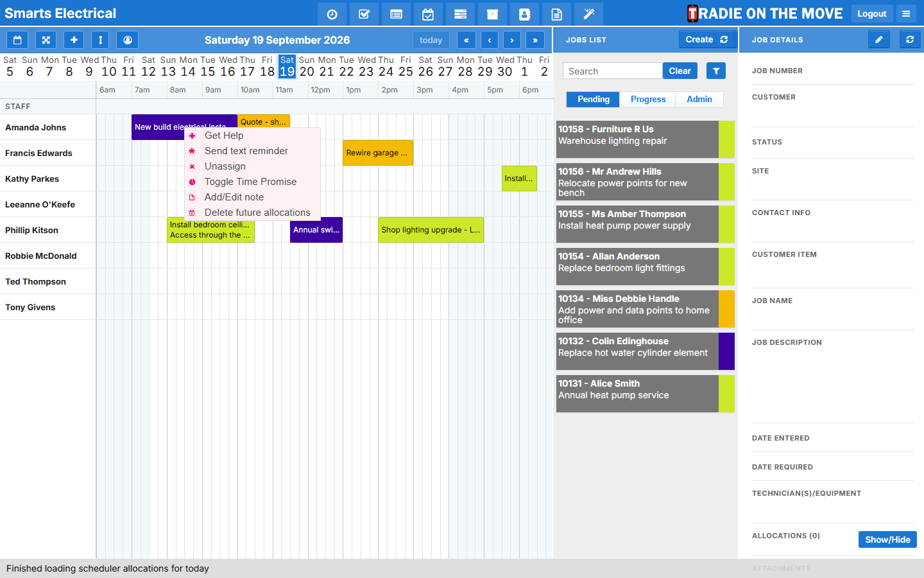Screen dimensions: 924x578
Task: Click the Smarts Electrical title link
Action: click(60, 13)
